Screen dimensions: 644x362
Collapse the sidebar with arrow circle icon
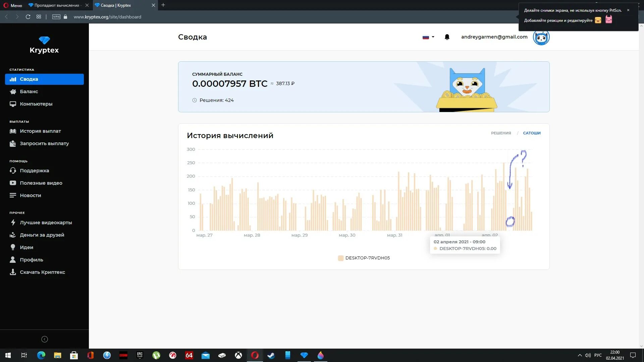click(x=44, y=339)
